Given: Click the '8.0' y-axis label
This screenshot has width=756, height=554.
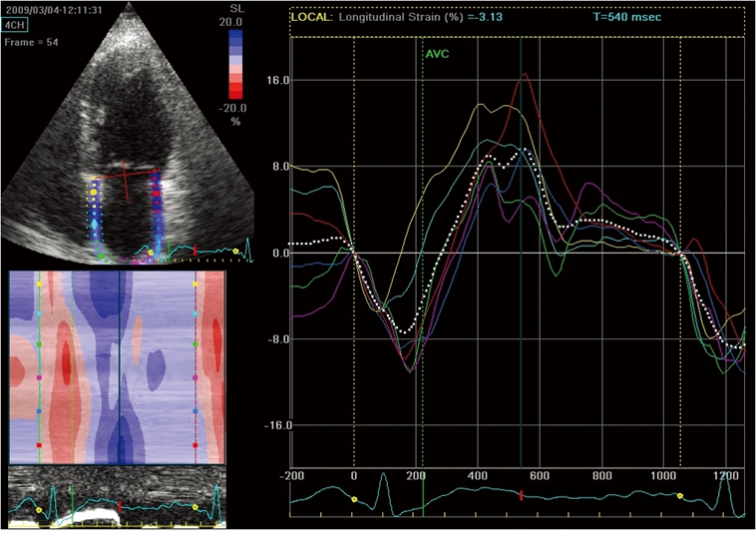Looking at the screenshot, I should [x=281, y=167].
